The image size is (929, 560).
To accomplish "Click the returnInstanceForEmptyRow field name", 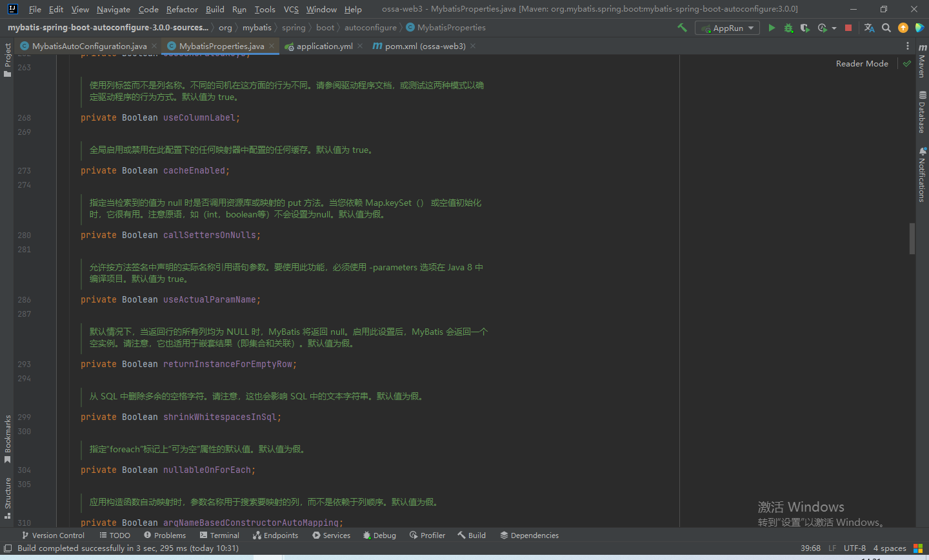I will [x=228, y=364].
